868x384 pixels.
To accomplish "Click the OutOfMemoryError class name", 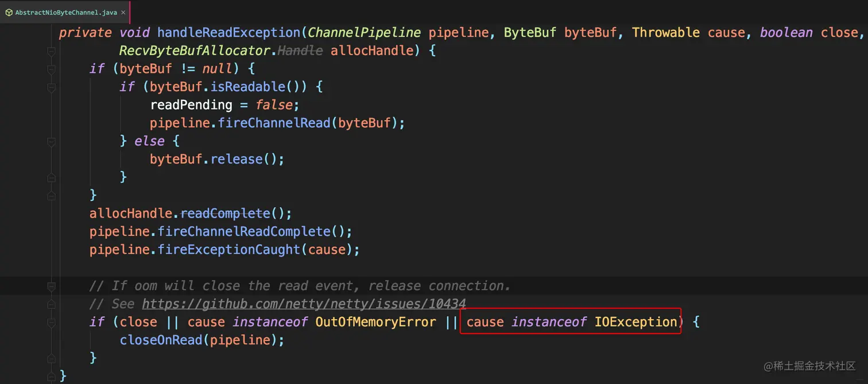I will [375, 322].
